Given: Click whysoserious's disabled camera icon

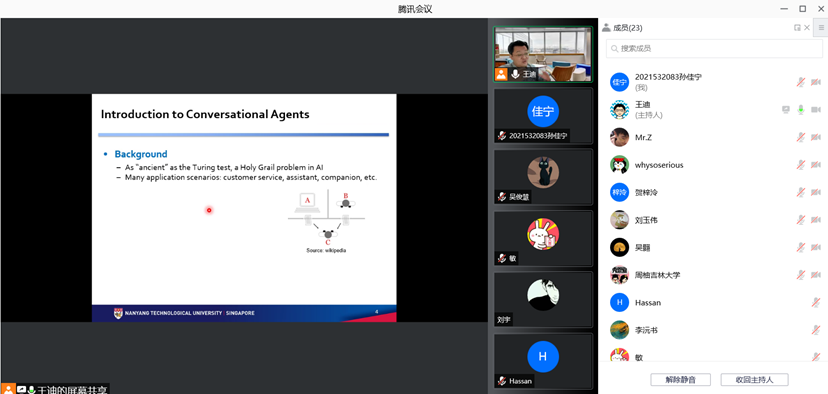Looking at the screenshot, I should [816, 165].
